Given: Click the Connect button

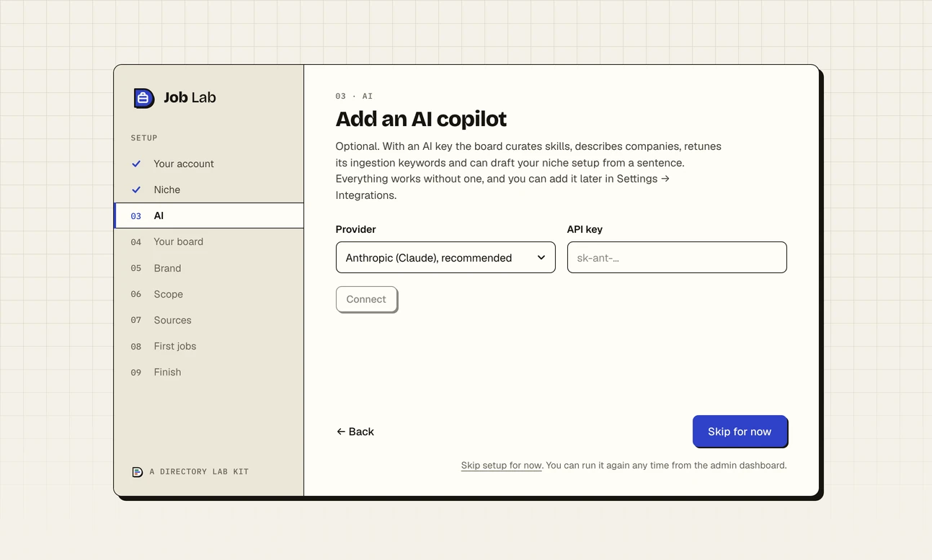Looking at the screenshot, I should (366, 299).
